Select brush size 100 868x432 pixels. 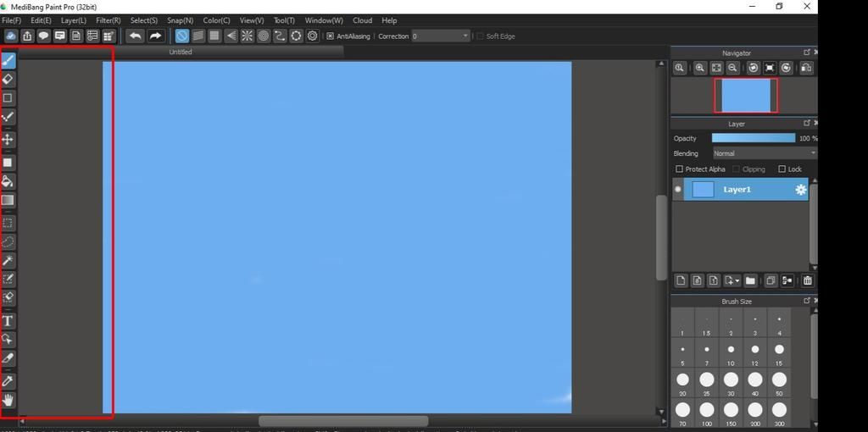(706, 414)
